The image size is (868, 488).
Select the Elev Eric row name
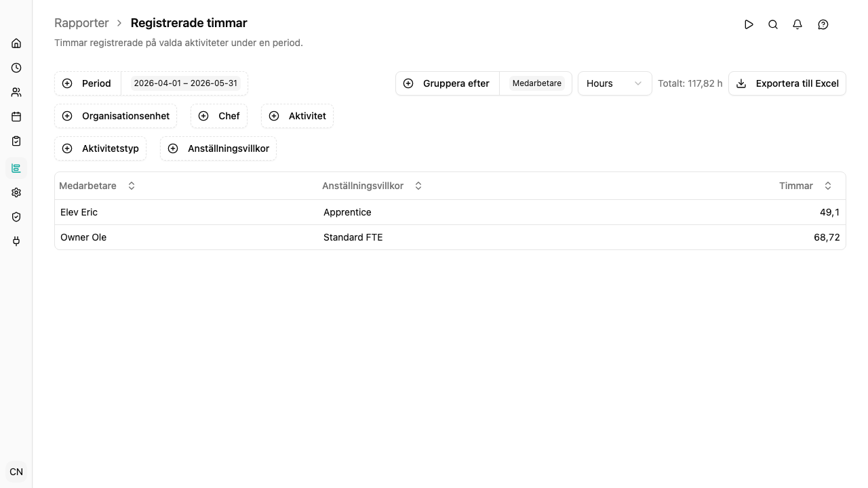pyautogui.click(x=79, y=212)
